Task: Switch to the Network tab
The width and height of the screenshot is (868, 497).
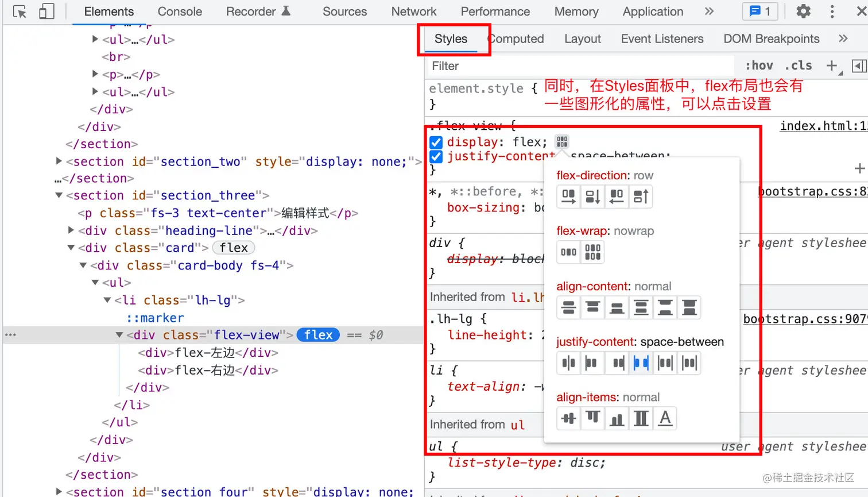Action: coord(414,11)
